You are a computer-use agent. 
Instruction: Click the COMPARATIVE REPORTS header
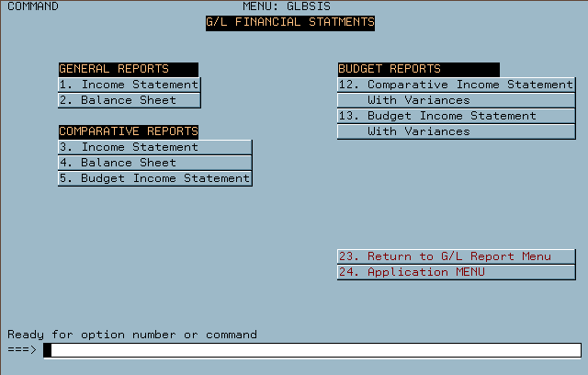coord(129,131)
